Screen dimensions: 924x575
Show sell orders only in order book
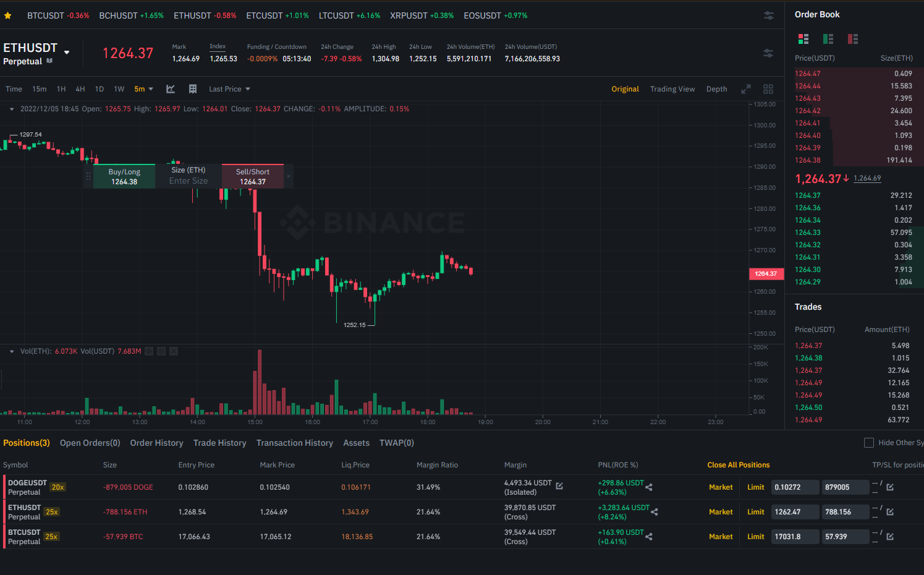tap(853, 39)
